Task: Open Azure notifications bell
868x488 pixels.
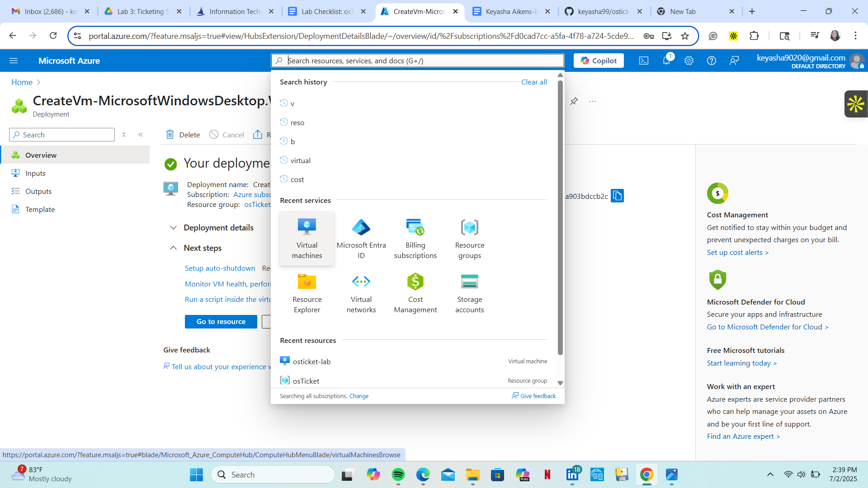Action: [x=666, y=61]
